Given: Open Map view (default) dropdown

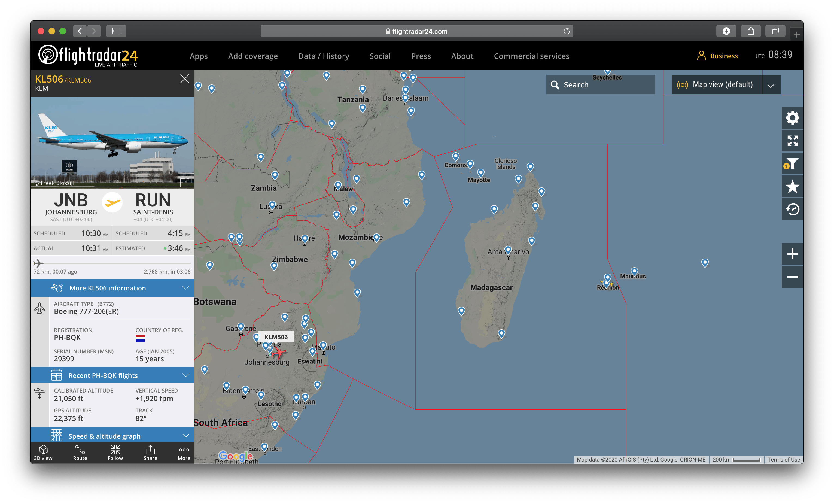Looking at the screenshot, I should point(726,85).
